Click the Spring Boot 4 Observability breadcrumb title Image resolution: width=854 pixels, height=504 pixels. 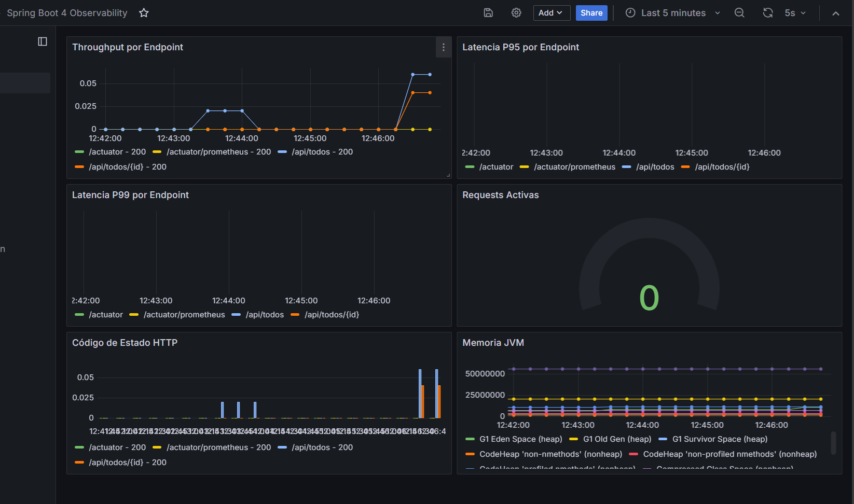point(67,12)
